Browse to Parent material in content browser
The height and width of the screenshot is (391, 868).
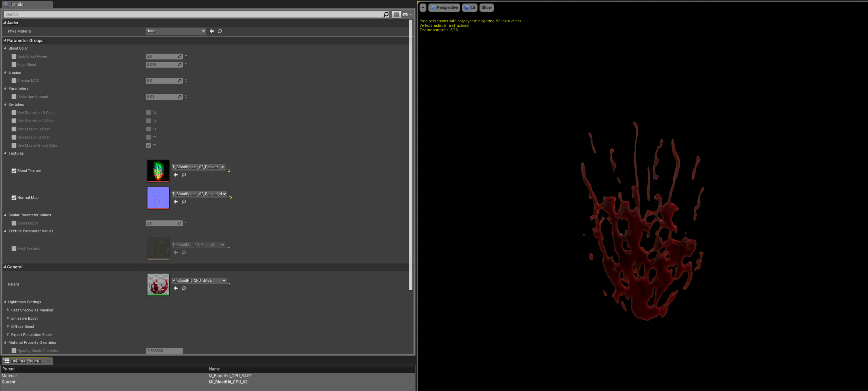(184, 288)
